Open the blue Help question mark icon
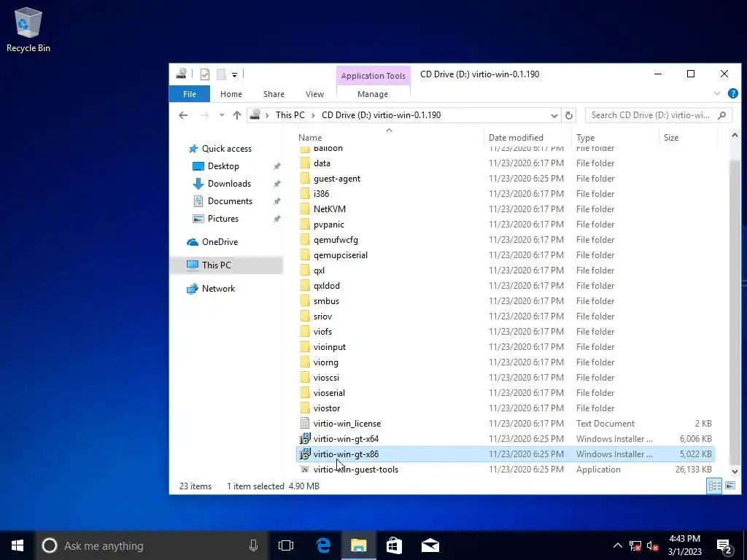747x560 pixels. (732, 93)
